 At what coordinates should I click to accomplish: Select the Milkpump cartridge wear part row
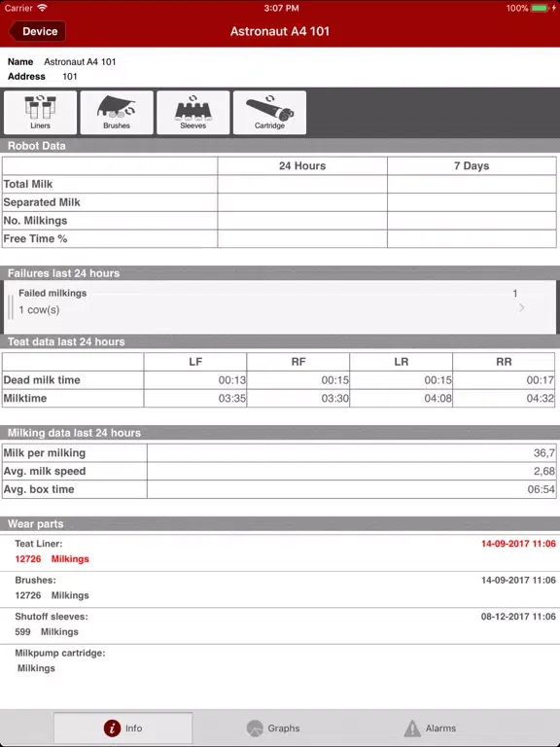[280, 661]
